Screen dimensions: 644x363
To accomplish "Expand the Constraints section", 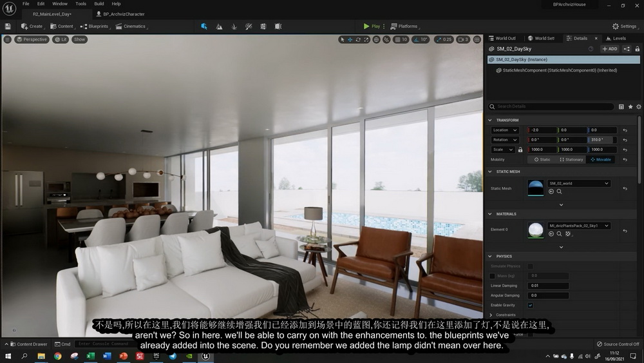I will (491, 315).
